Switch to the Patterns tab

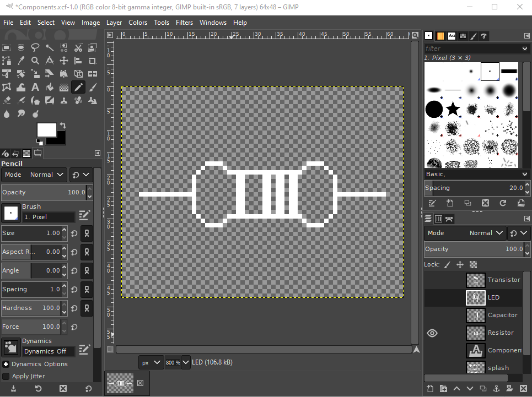coord(440,36)
